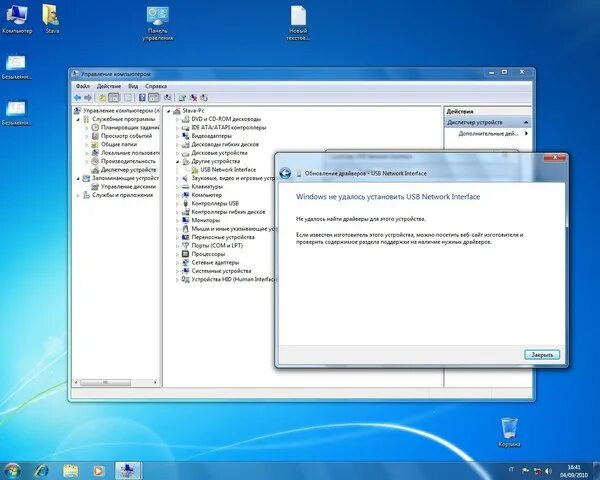600x480 pixels.
Task: Select Контроллеры гибких дисков entry
Action: tap(228, 212)
